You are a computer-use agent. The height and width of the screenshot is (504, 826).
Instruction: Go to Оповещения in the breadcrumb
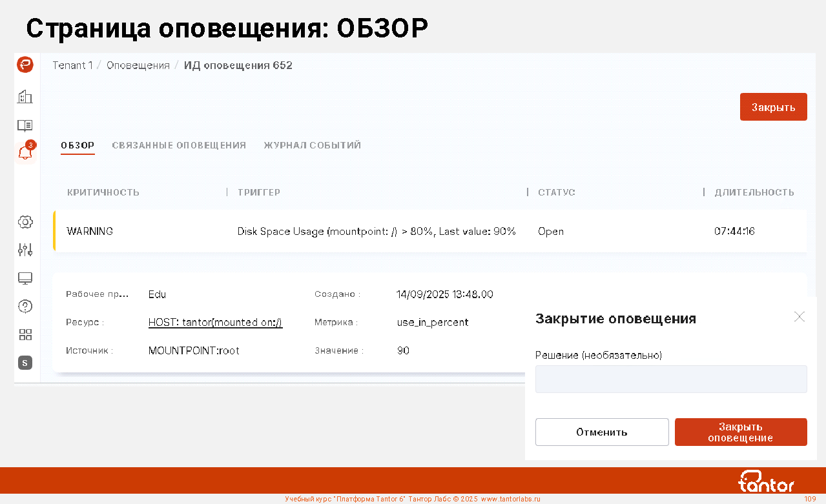pos(138,65)
